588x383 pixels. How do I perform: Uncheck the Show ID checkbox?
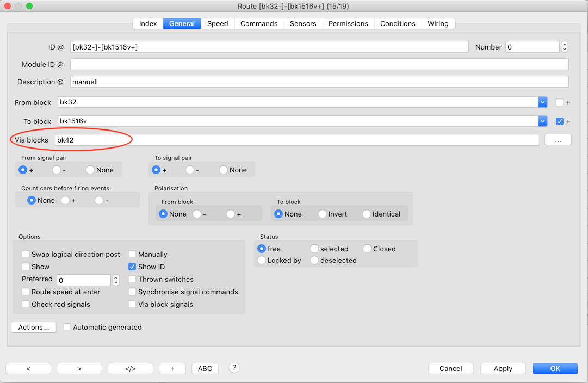click(x=132, y=267)
